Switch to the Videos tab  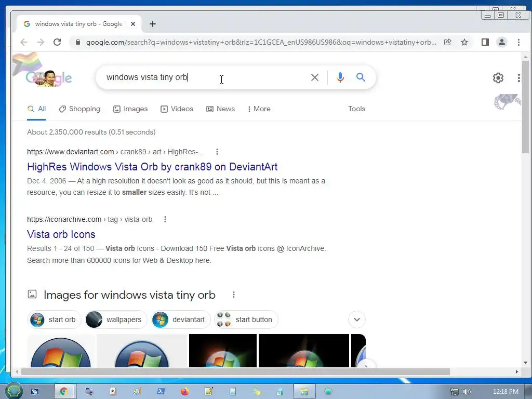[x=177, y=109]
